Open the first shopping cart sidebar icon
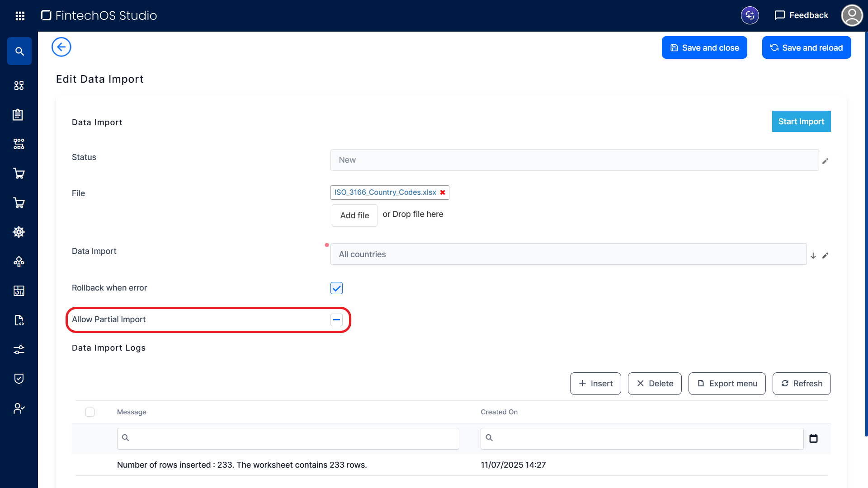The height and width of the screenshot is (488, 868). point(19,174)
